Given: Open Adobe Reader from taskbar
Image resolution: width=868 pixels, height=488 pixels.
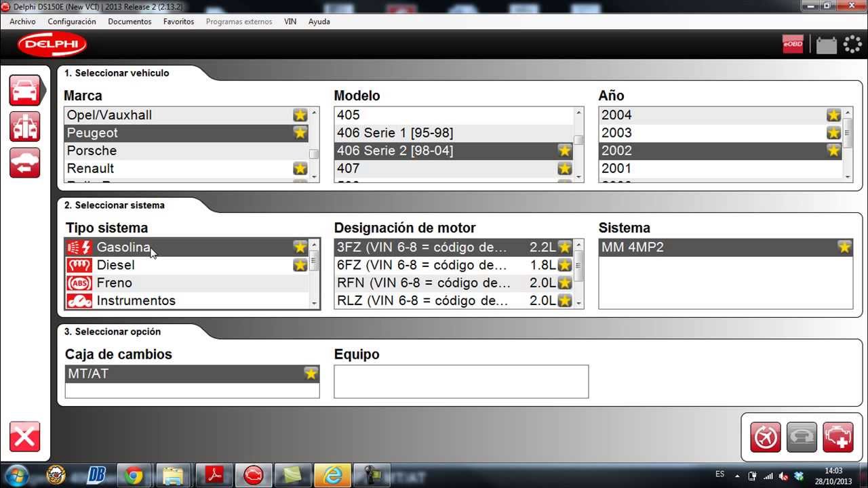Looking at the screenshot, I should click(215, 475).
